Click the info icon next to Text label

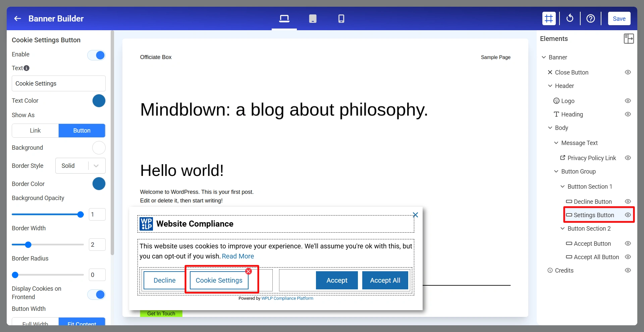click(26, 68)
